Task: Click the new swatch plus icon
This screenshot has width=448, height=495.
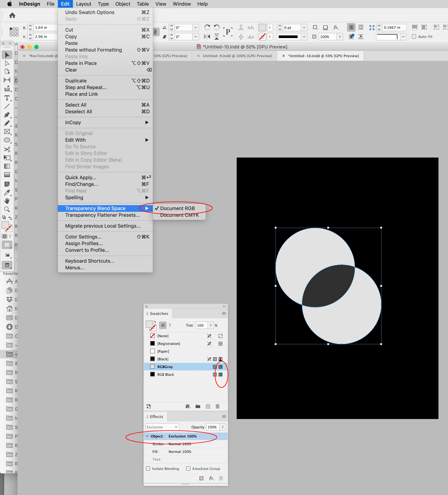Action: point(208,406)
